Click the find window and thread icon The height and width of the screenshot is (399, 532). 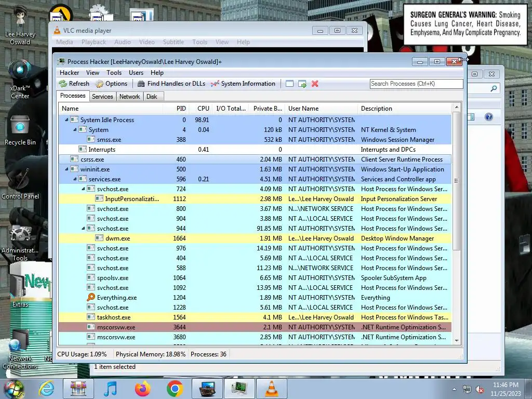[x=302, y=84]
